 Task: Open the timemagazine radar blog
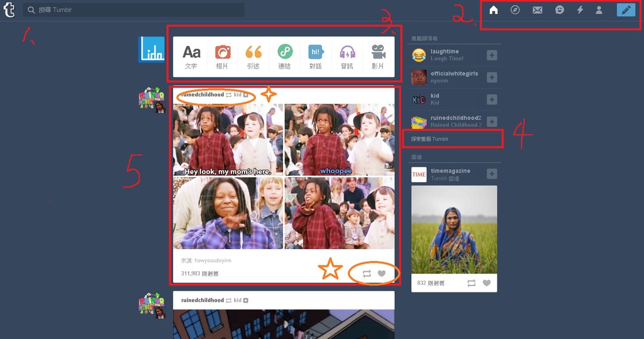click(x=450, y=171)
